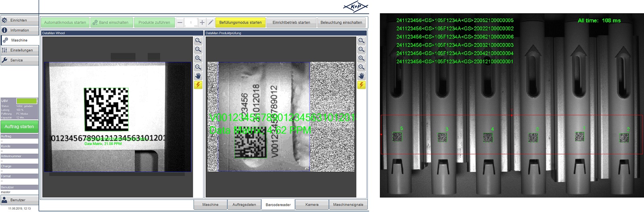Zoom out on DataMan Produktprüfung image
Viewport: 644px width, 212px height.
(x=361, y=67)
